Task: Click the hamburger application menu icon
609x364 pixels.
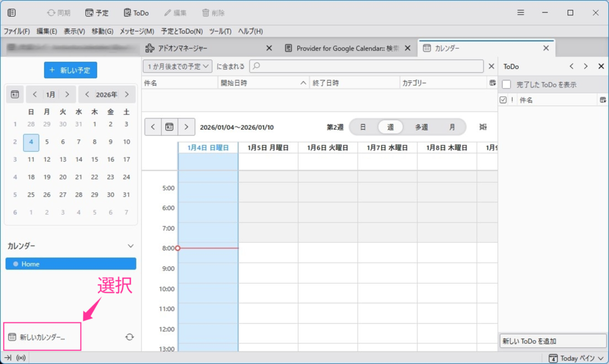Action: tap(520, 12)
